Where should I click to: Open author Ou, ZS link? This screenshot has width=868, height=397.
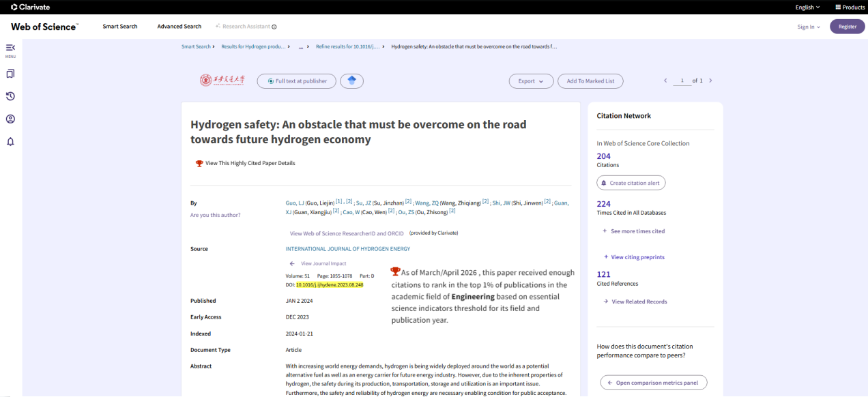tap(405, 212)
